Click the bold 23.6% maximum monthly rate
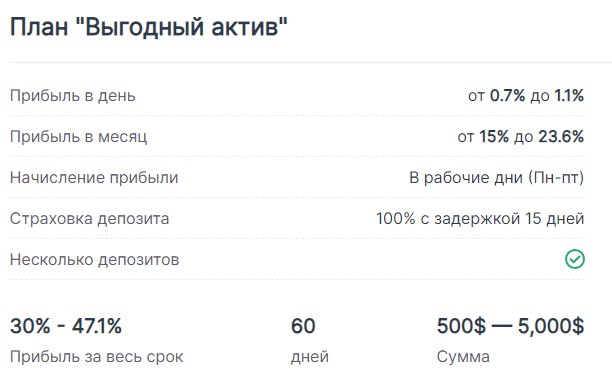The width and height of the screenshot is (612, 384). [x=561, y=137]
